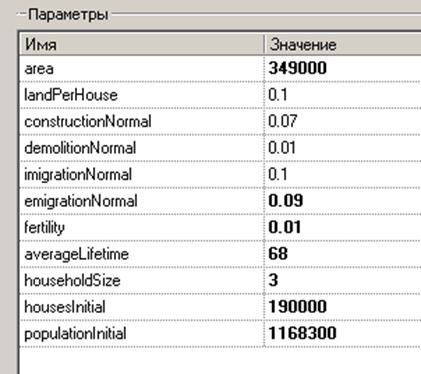Select the fertility value 0.01

285,227
